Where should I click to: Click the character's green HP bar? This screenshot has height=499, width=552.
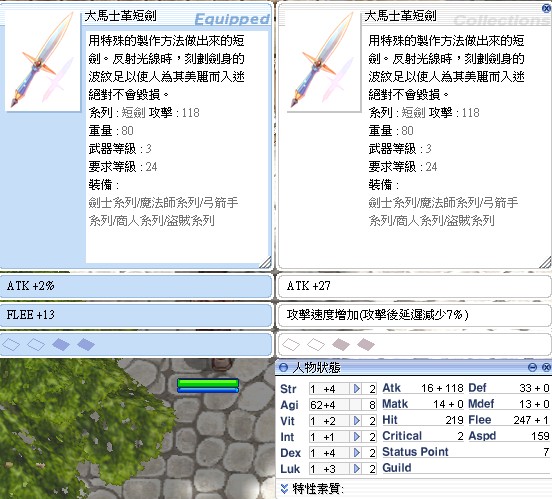208,383
